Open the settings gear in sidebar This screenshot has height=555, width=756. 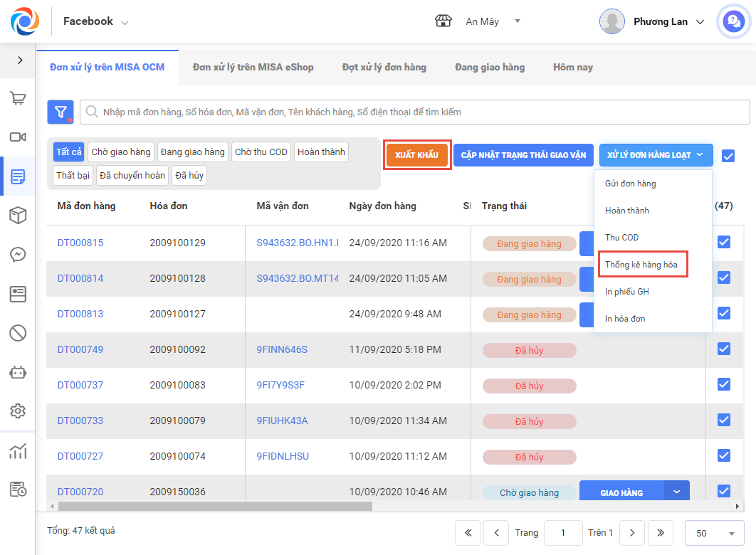18,411
